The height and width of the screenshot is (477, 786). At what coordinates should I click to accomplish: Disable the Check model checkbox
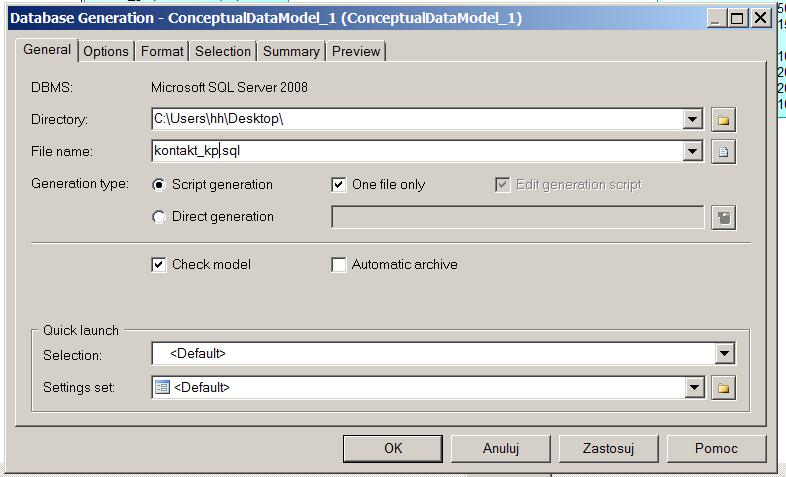coord(159,265)
